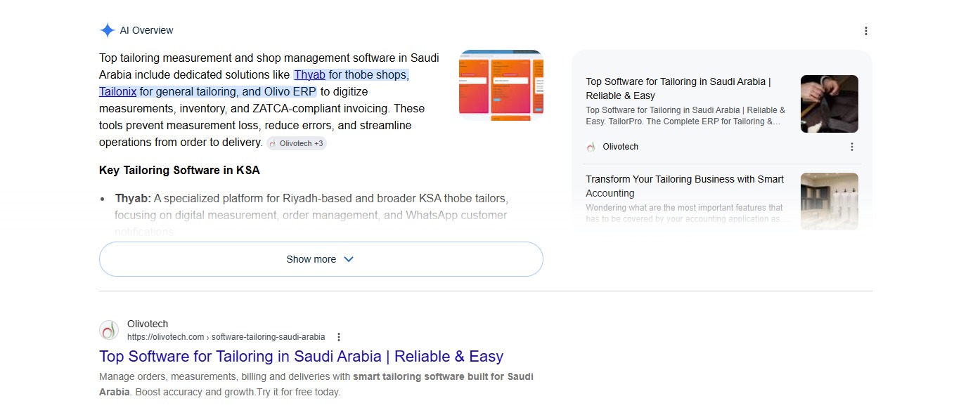Viewport: 980px width, 415px height.
Task: Click the search result snippet about smart tailoring software
Action: (x=316, y=384)
